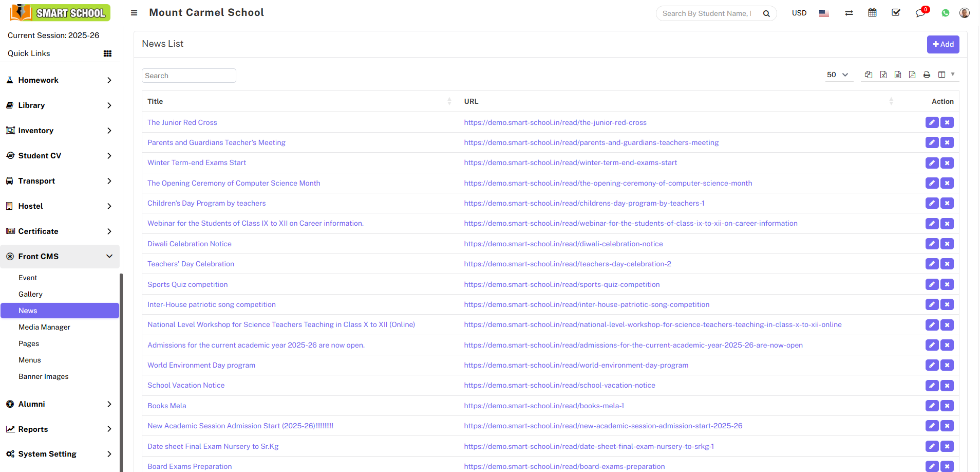Open the Quick Links grid icon

coord(108,53)
